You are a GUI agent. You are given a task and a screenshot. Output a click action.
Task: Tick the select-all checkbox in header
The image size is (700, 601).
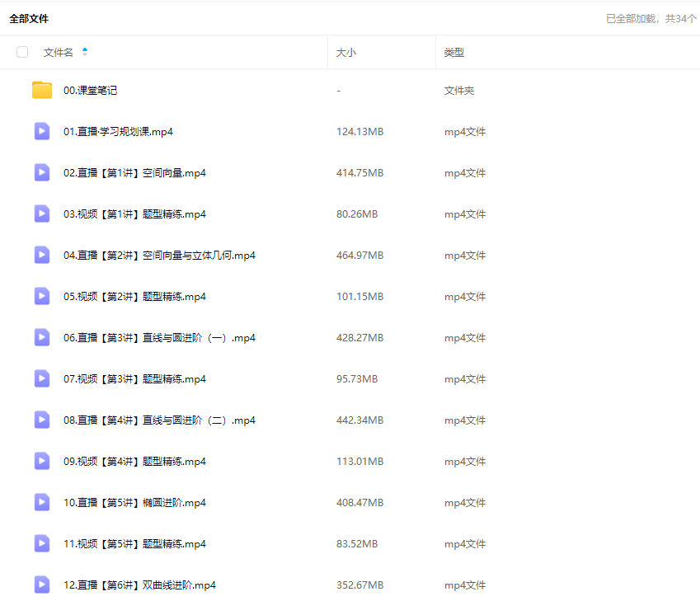[22, 52]
